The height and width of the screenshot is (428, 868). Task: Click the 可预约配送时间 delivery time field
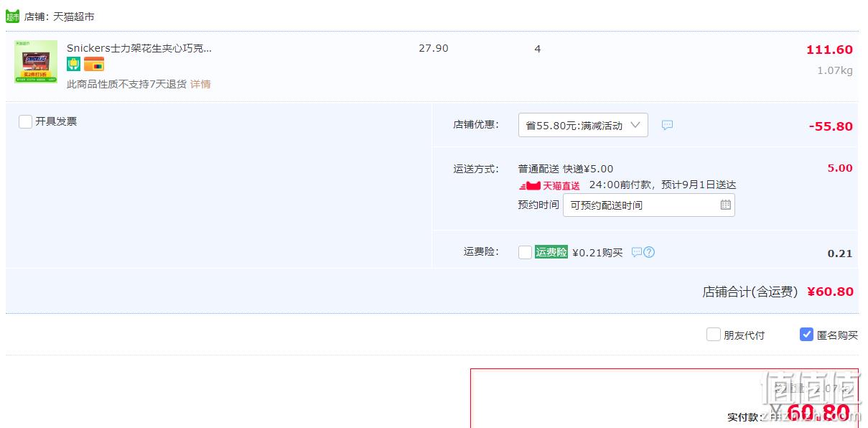coord(649,205)
